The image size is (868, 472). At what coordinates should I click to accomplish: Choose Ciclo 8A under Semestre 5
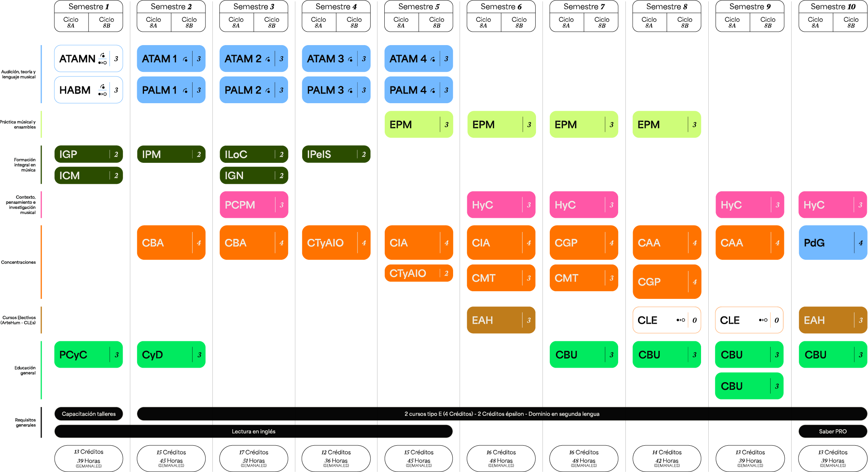(401, 22)
